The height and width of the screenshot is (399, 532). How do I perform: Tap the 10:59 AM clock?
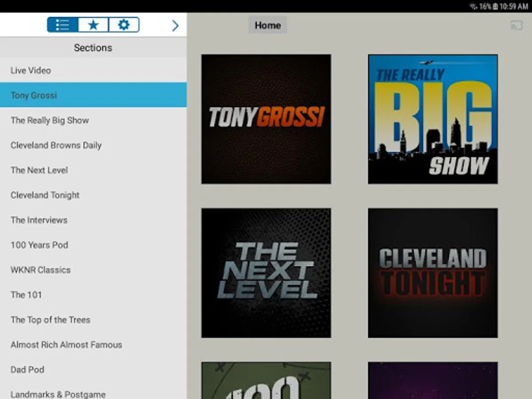513,7
